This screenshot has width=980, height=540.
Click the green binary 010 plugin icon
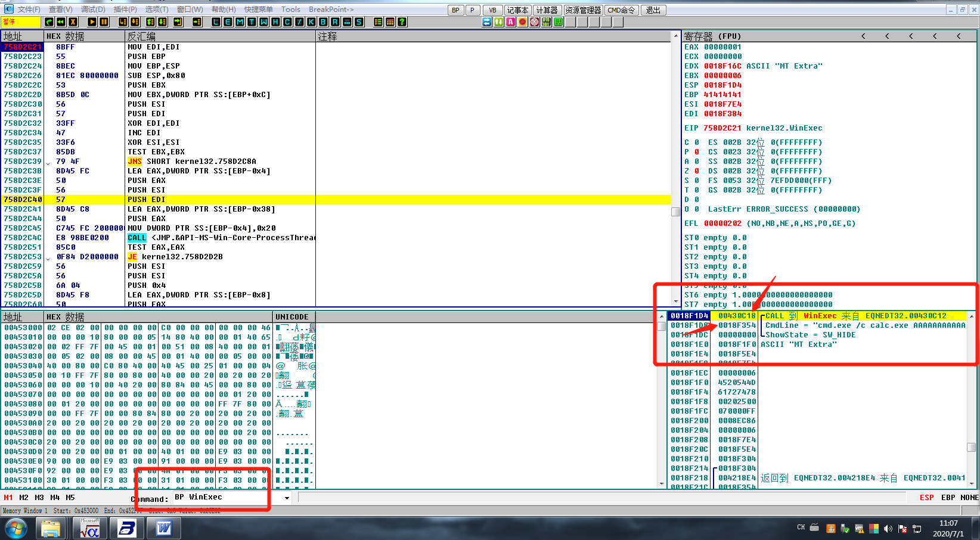(x=547, y=21)
